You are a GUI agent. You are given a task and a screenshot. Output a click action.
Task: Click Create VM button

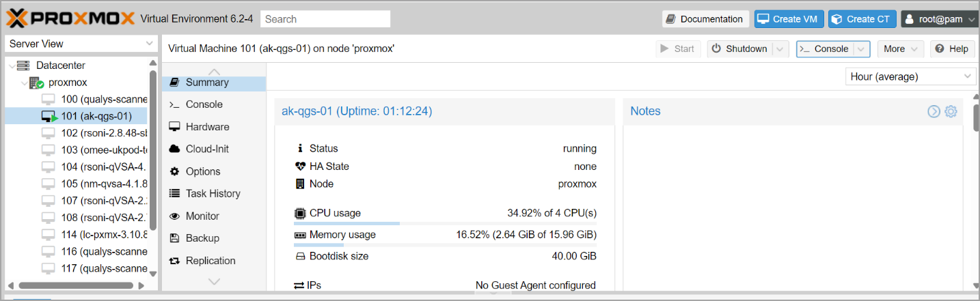pos(789,19)
